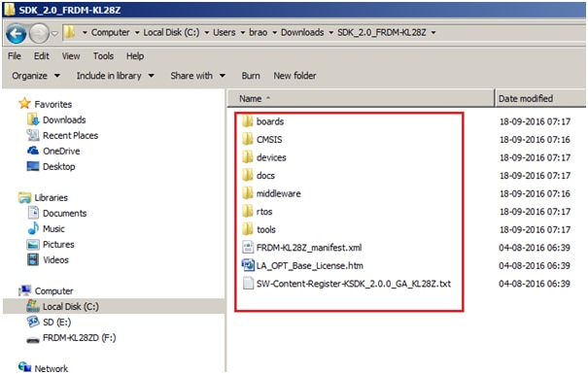Expand dropdown arrow after Computer in breadcrumb

point(136,33)
